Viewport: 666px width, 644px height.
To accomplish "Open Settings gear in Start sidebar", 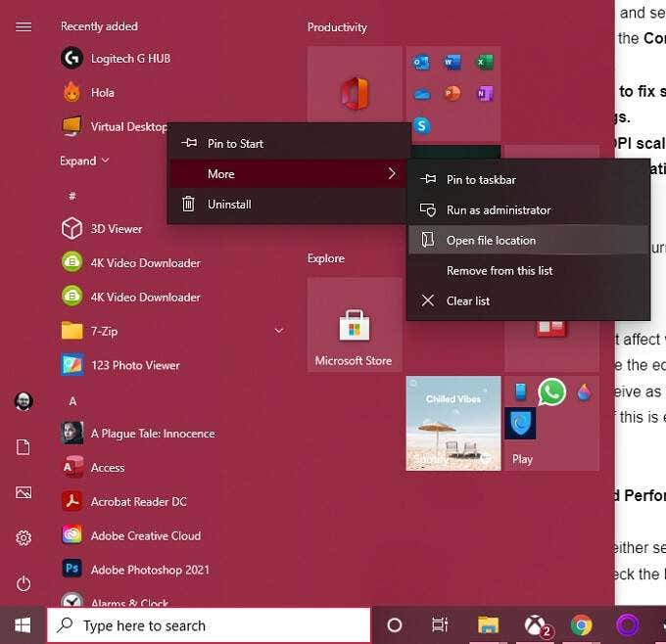I will point(24,538).
